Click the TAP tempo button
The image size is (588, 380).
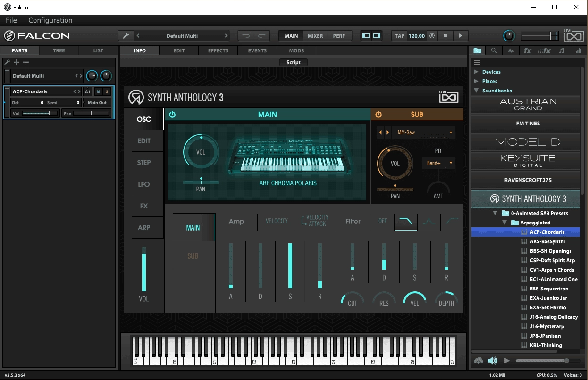400,36
